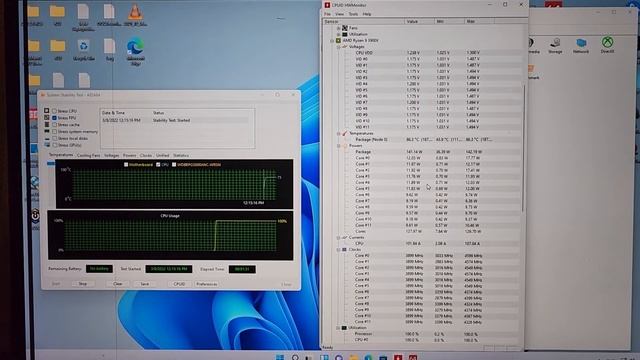Switch to the Statistics tab
Viewport: 640px width, 360px height.
coord(181,155)
